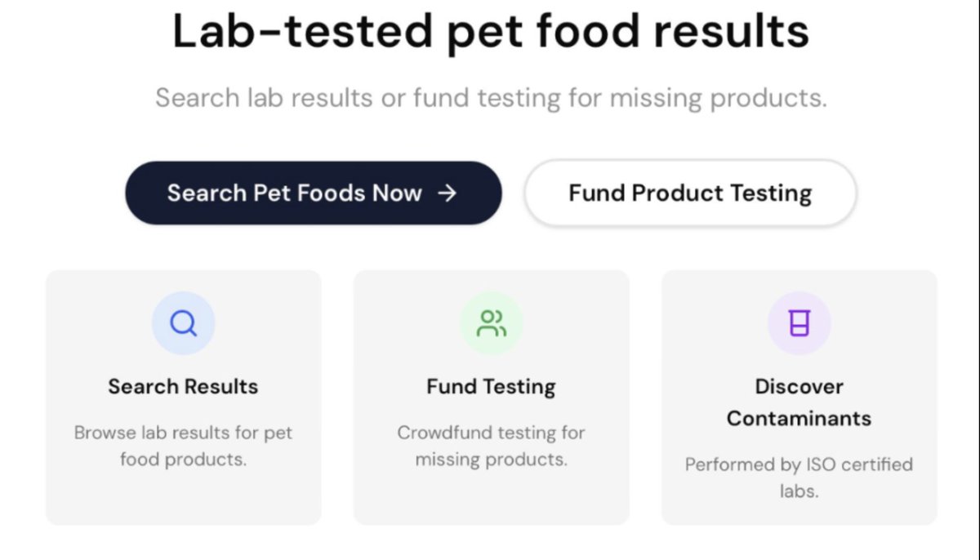The width and height of the screenshot is (980, 560).
Task: Click the Fund Product Testing button
Action: pyautogui.click(x=690, y=193)
